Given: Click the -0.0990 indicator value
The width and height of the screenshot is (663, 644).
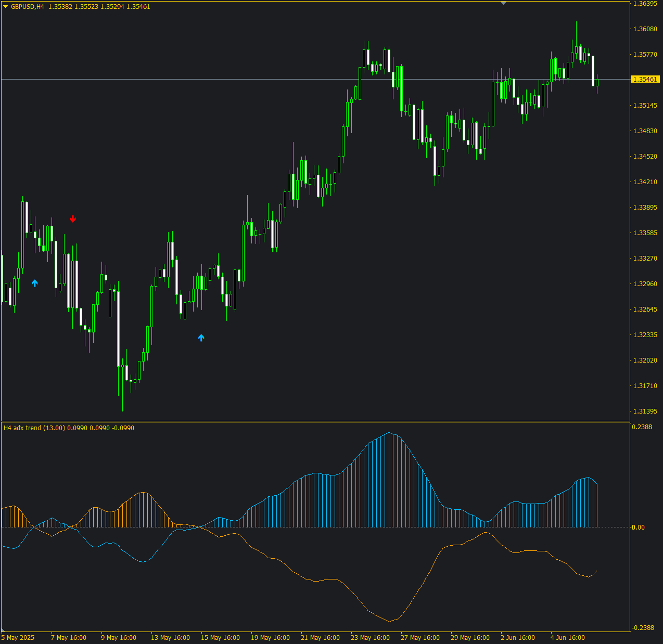Looking at the screenshot, I should 123,428.
